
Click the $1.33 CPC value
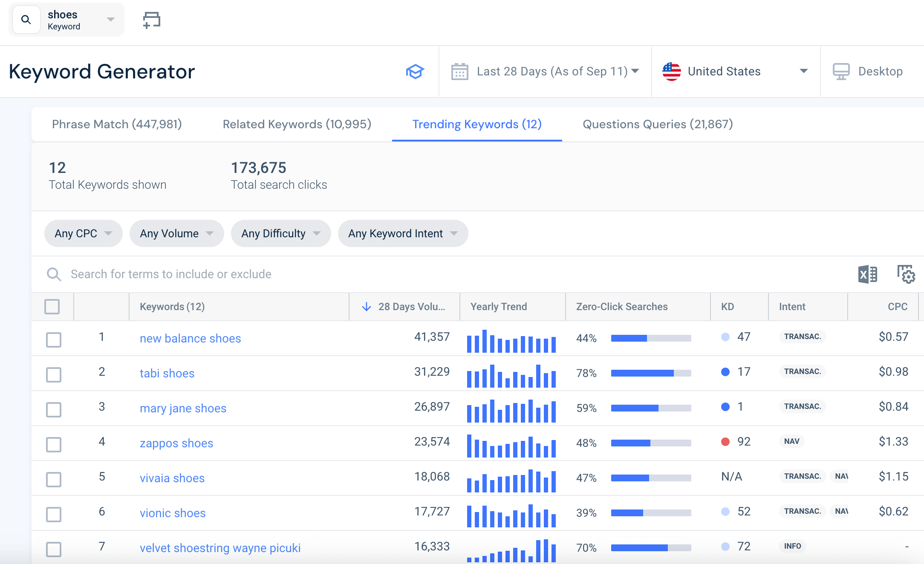click(893, 442)
